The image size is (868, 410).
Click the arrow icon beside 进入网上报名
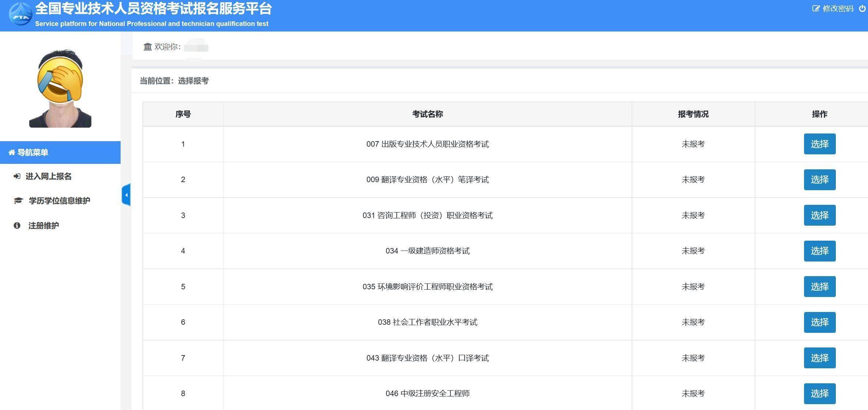(x=17, y=176)
